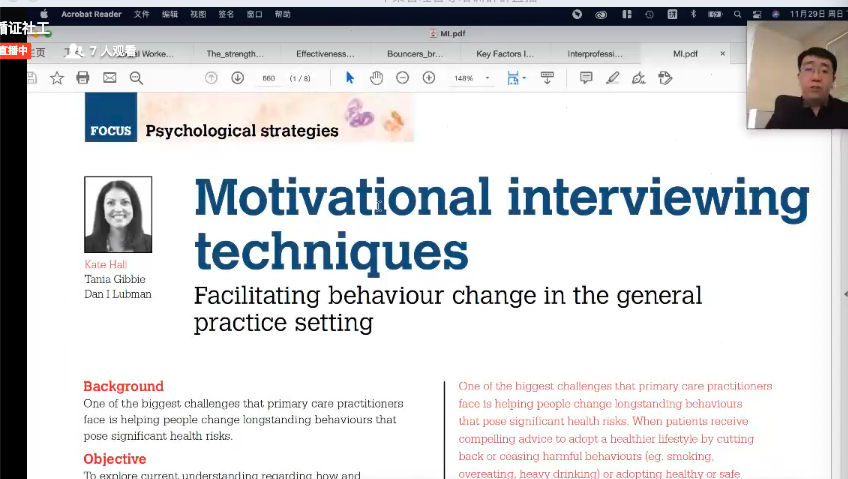Select the highlight pen tool
848x479 pixels.
(612, 78)
